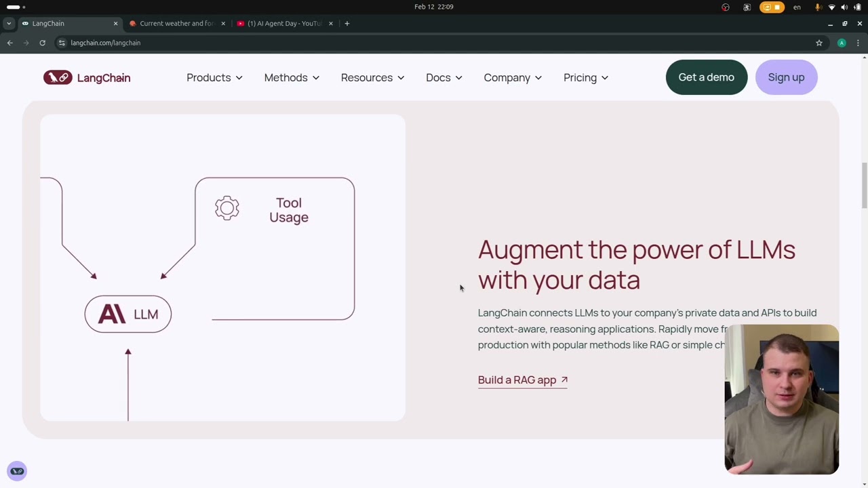
Task: Switch to the AI Agent Day YouTube tab
Action: (x=285, y=23)
